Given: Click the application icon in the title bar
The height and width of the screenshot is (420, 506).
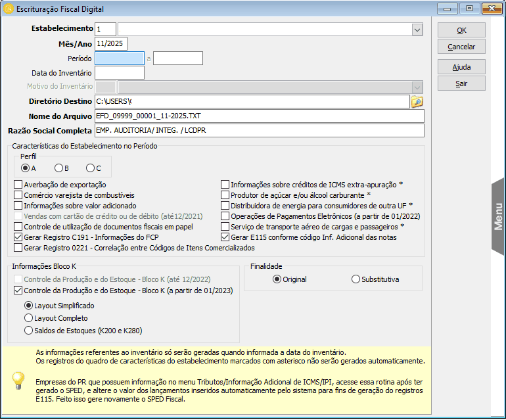Looking at the screenshot, I should [x=9, y=9].
